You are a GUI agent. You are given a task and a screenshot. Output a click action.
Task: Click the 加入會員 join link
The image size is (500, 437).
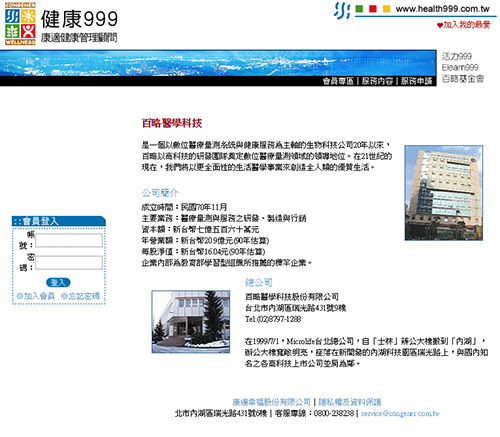pyautogui.click(x=35, y=296)
